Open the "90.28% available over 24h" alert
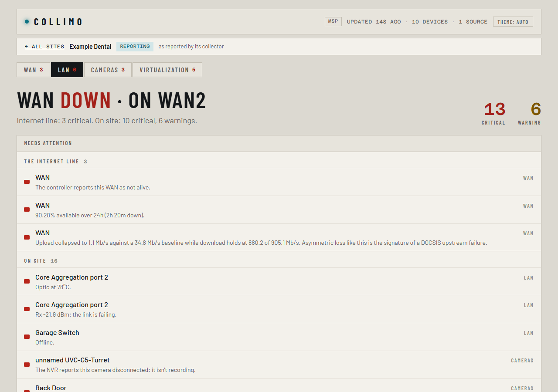The image size is (558, 392). [279, 210]
